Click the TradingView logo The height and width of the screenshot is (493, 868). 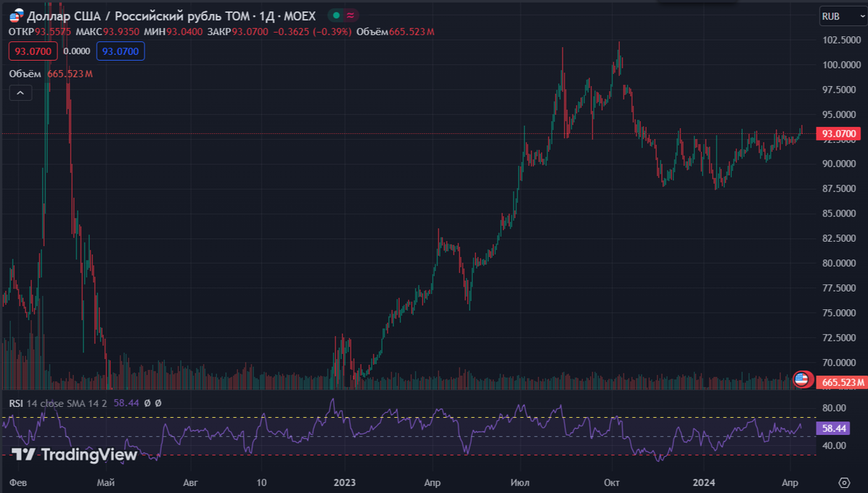(x=75, y=455)
